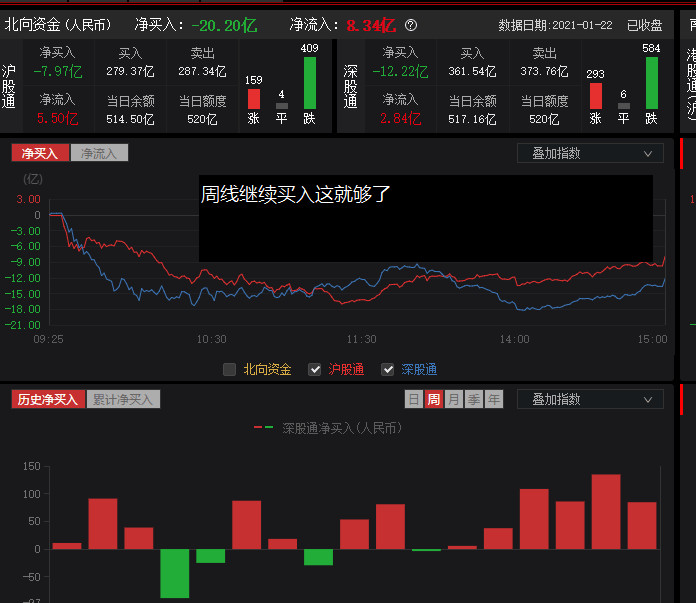Select the 历史净买入 tab

point(48,399)
